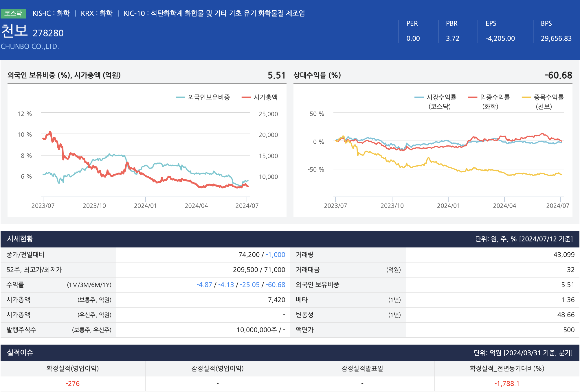Click the PBR value 3.72
Image resolution: width=580 pixels, height=392 pixels.
[452, 38]
